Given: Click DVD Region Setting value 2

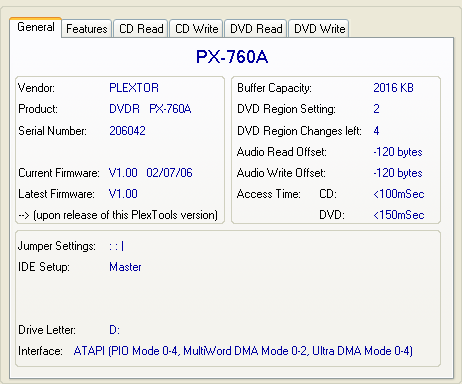Looking at the screenshot, I should coord(376,109).
